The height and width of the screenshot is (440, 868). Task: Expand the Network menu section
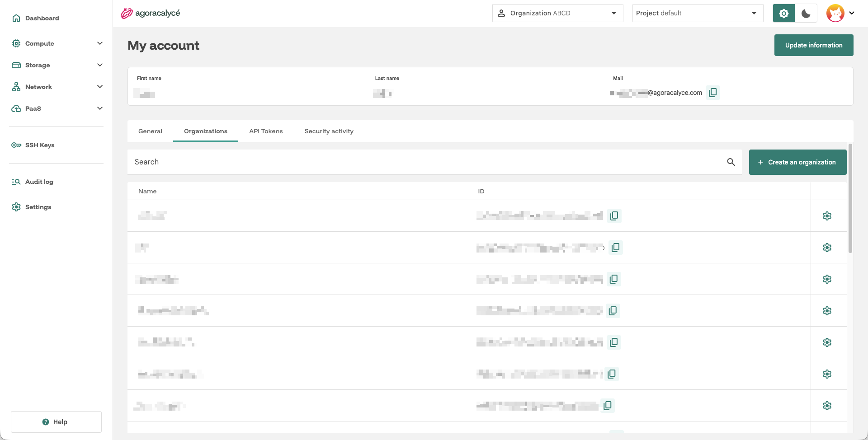(x=57, y=87)
